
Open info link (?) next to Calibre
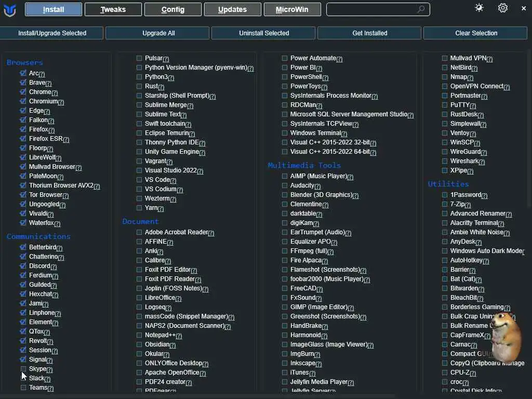168,261
